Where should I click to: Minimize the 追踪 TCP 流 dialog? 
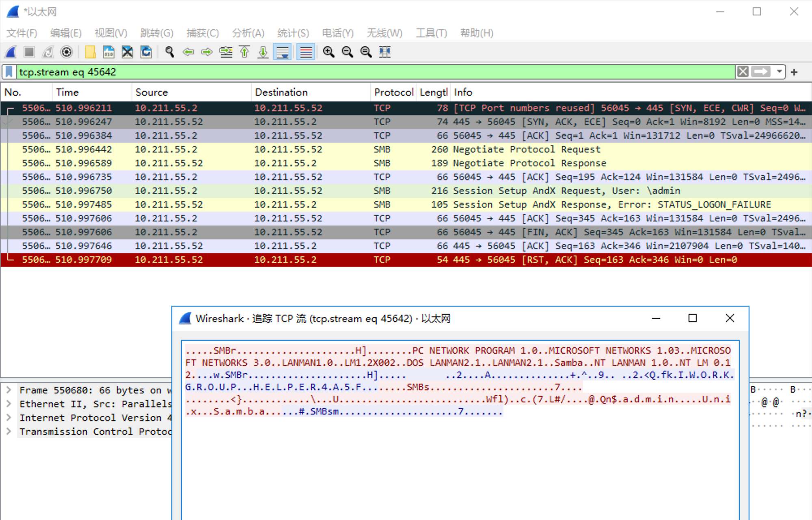coord(656,318)
